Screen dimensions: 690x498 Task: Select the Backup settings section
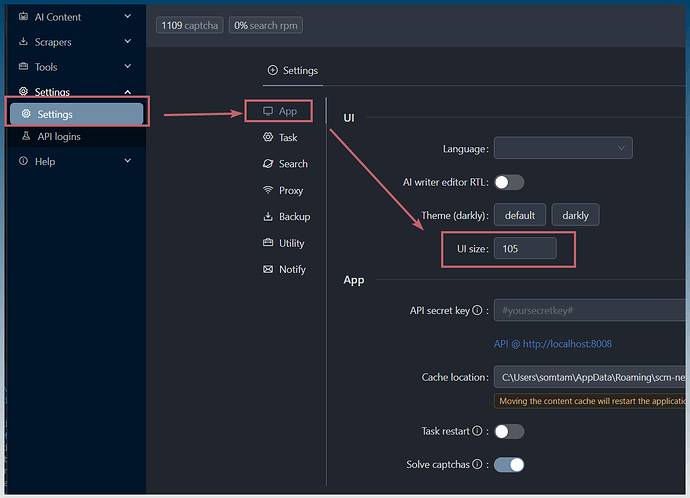coord(286,216)
